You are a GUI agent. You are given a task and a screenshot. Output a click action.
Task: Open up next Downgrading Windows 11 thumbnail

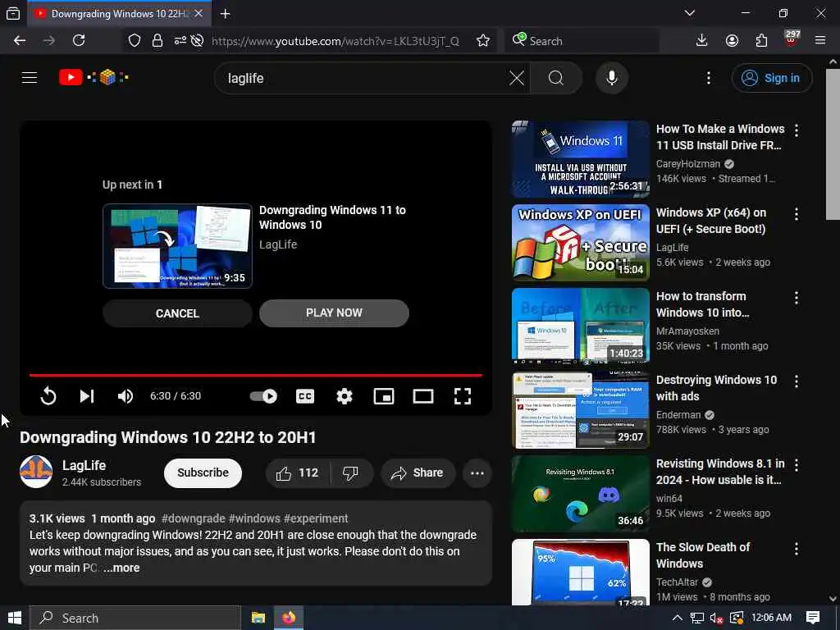tap(177, 246)
